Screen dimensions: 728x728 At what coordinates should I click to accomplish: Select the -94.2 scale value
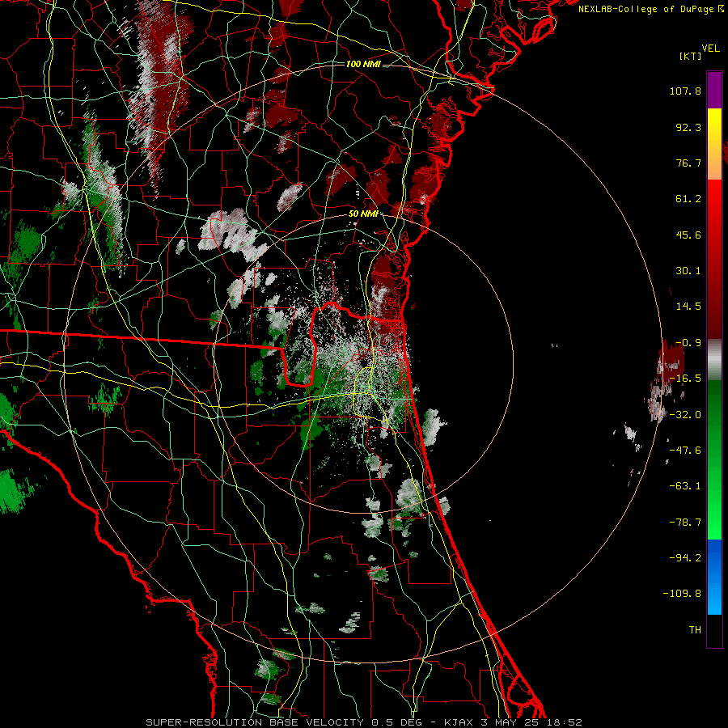[685, 557]
